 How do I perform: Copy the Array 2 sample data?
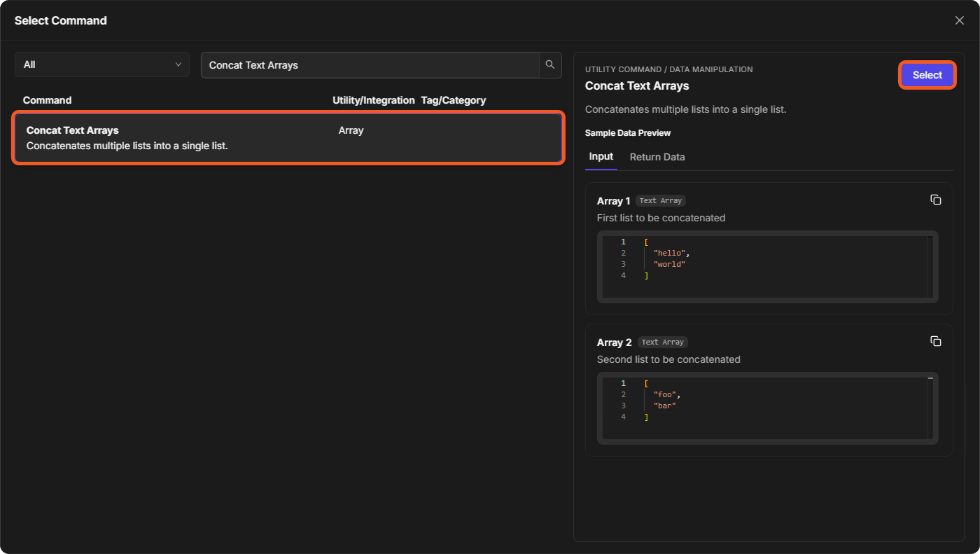pyautogui.click(x=936, y=341)
